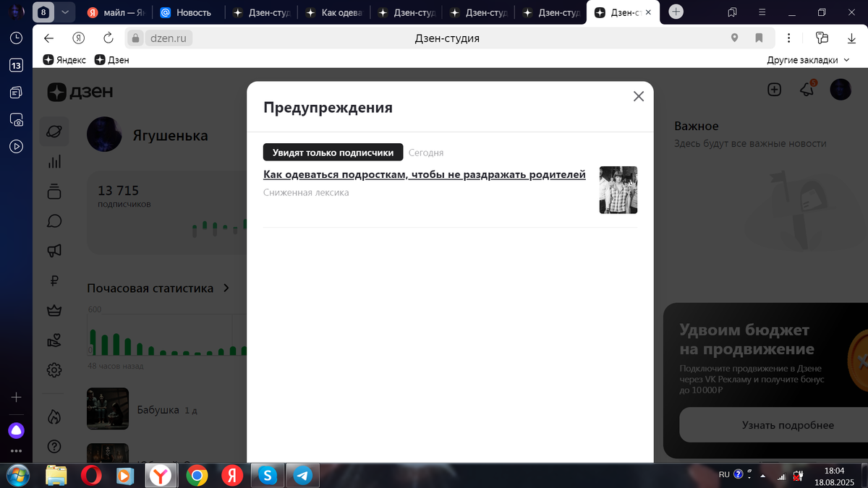Screen dimensions: 868x488
Task: Open Windows Start button
Action: (17, 475)
